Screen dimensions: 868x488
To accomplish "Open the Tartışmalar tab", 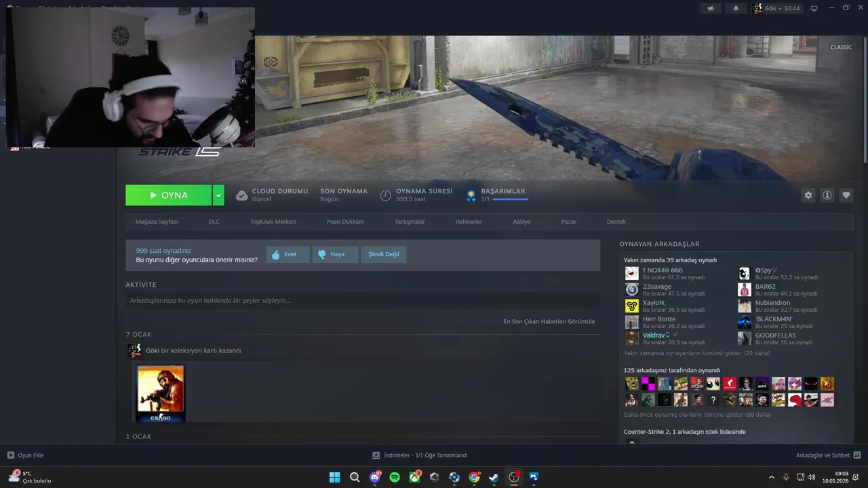I will pyautogui.click(x=410, y=222).
